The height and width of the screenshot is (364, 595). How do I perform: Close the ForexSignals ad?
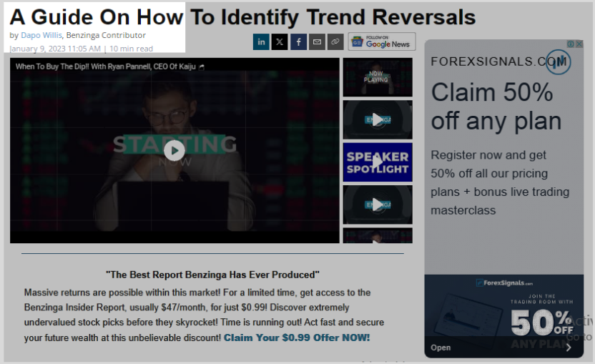click(579, 44)
